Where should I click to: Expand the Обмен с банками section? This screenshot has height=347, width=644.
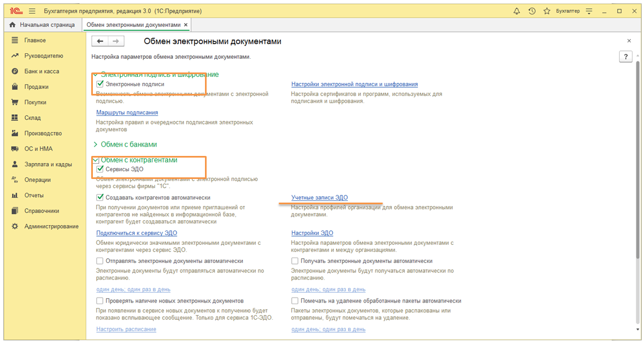pyautogui.click(x=96, y=144)
